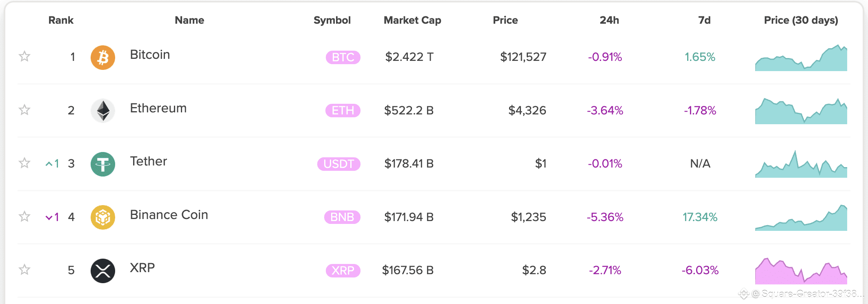Click the Bitcoin coin logo icon
Image resolution: width=868 pixels, height=304 pixels.
[102, 57]
